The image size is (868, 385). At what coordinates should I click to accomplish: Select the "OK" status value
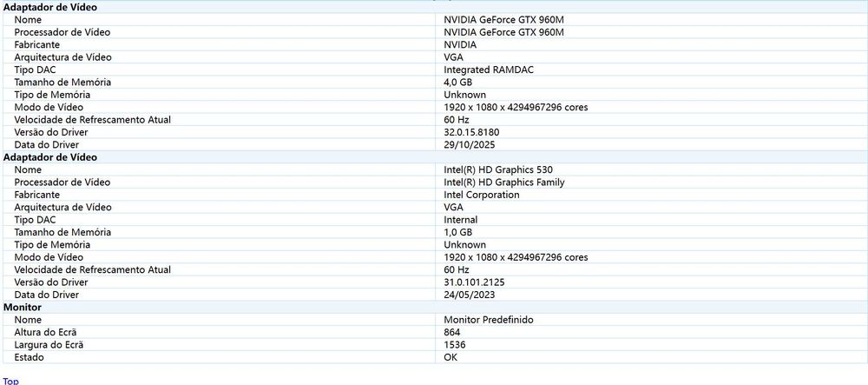click(x=450, y=357)
